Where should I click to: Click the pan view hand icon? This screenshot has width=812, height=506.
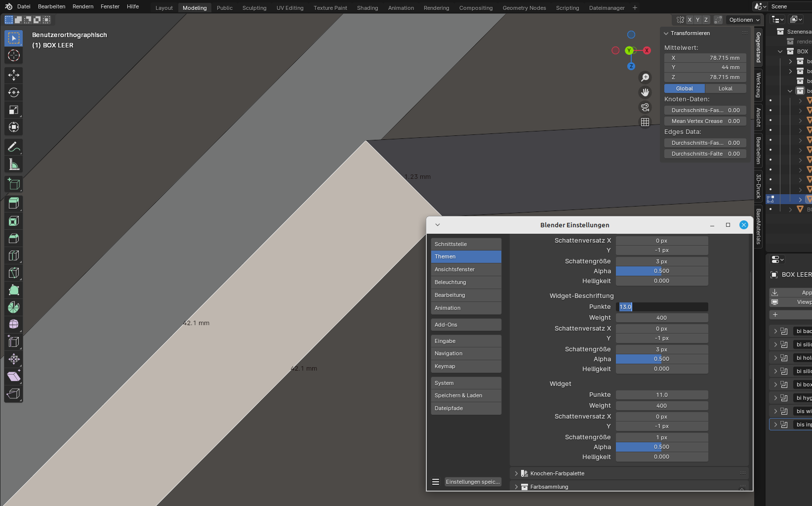[645, 92]
